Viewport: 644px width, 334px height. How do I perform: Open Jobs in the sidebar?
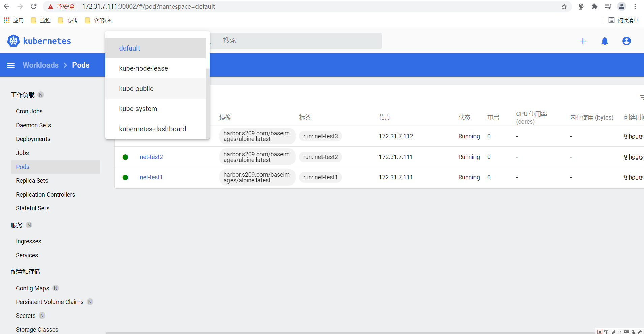pyautogui.click(x=22, y=153)
